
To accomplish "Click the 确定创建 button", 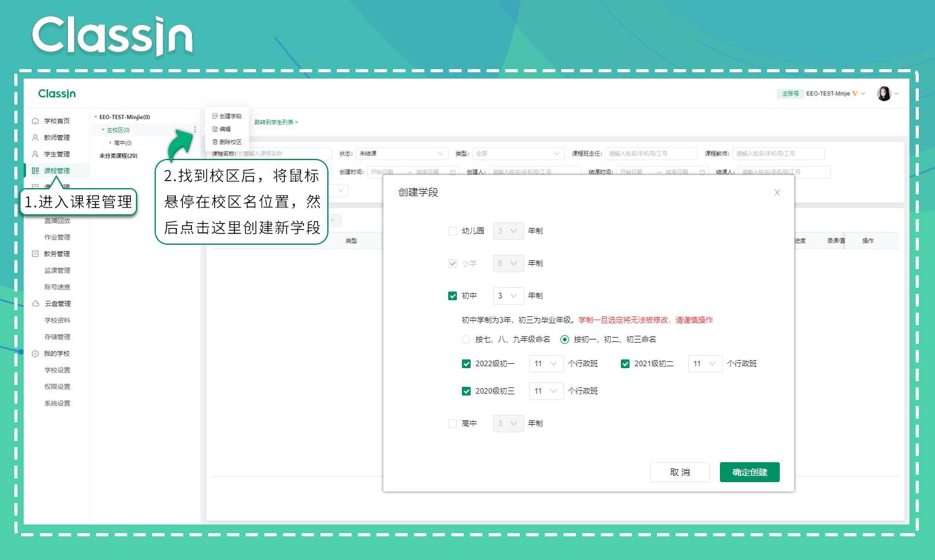I will coord(750,472).
